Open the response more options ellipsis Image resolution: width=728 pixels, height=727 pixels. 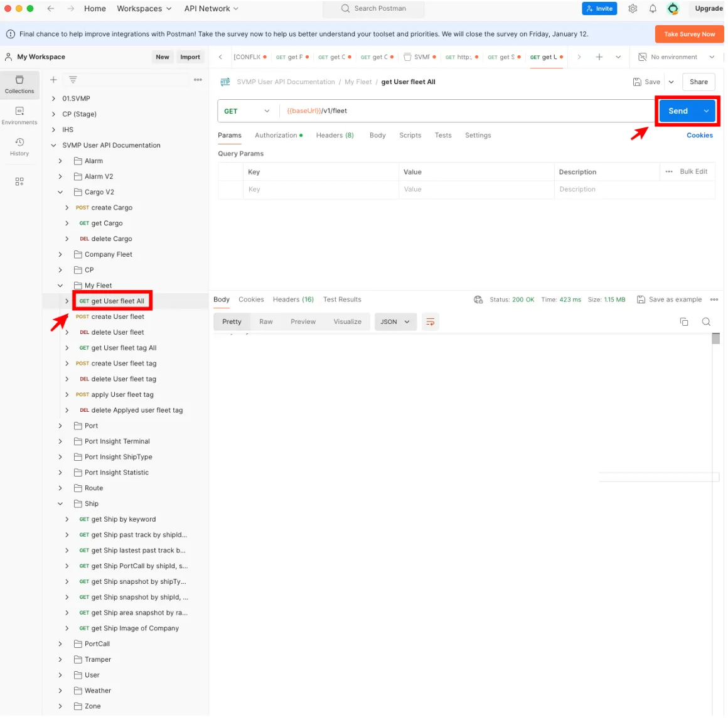point(715,300)
